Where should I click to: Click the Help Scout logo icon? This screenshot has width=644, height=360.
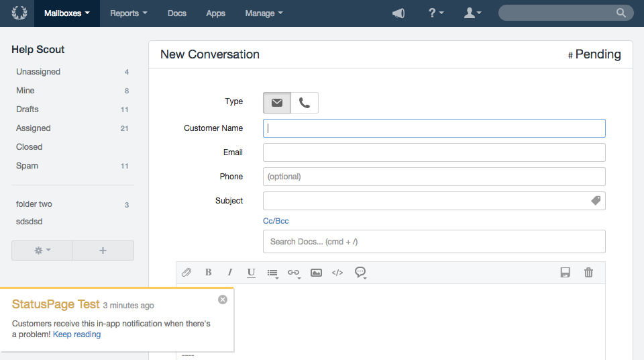(19, 13)
